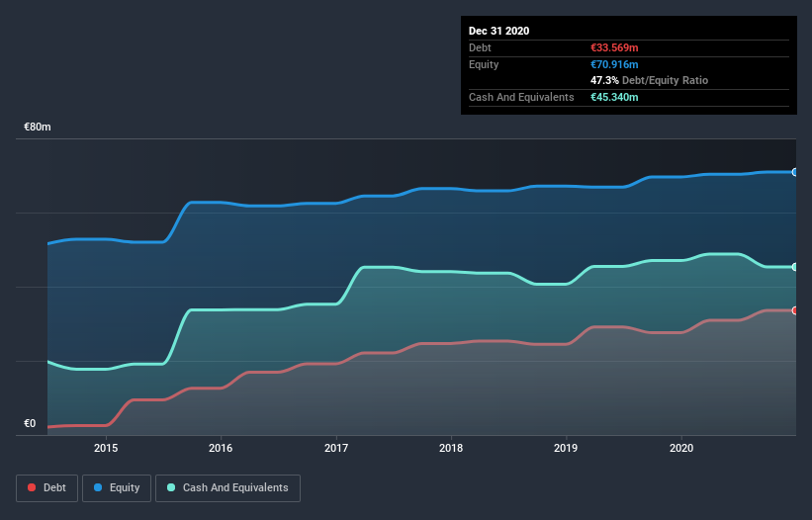This screenshot has width=812, height=520.
Task: Select the 2016 x-axis label
Action: pos(221,448)
